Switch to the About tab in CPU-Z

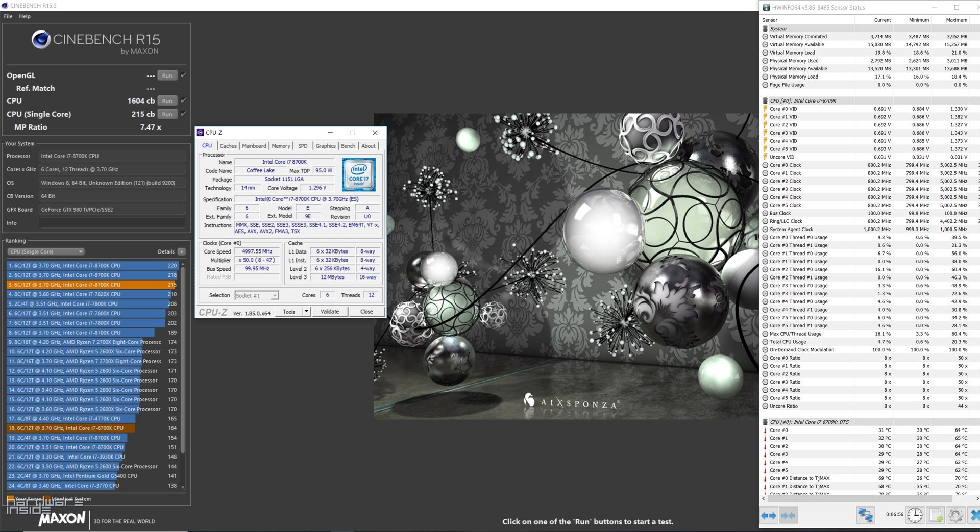pos(369,146)
